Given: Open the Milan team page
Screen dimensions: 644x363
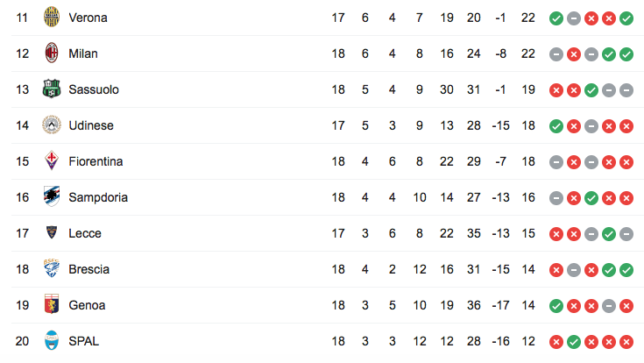Looking at the screenshot, I should pos(83,53).
